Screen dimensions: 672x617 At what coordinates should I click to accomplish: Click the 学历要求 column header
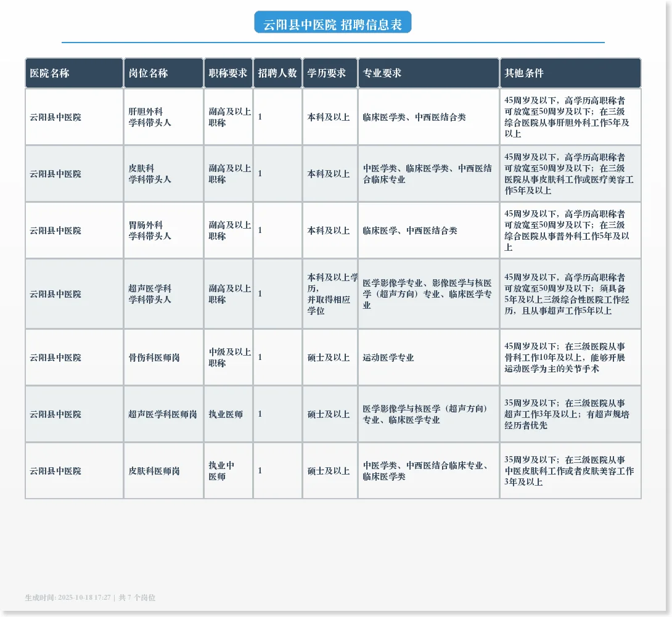coord(330,73)
